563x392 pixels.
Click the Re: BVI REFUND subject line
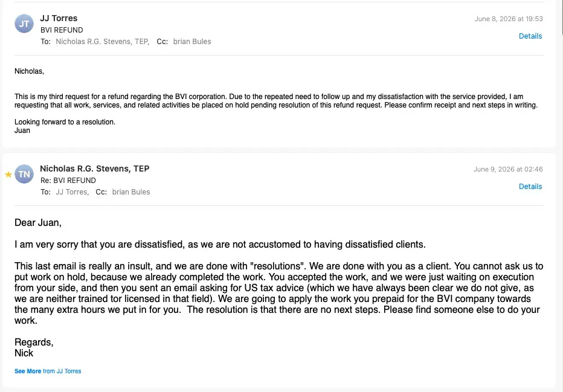[68, 181]
